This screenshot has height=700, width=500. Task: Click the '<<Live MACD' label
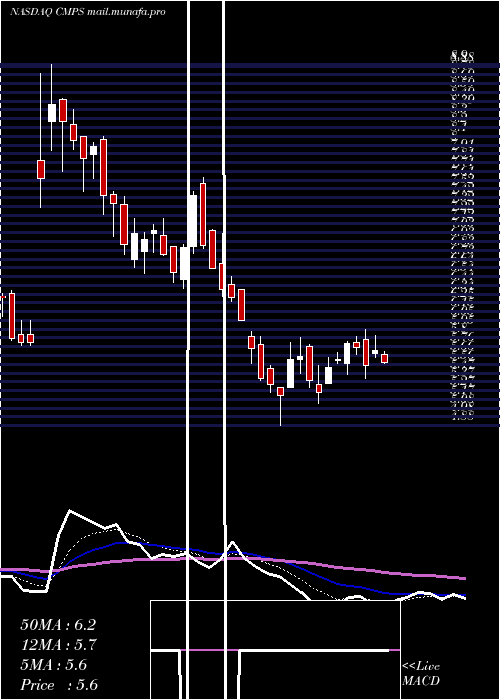421,674
